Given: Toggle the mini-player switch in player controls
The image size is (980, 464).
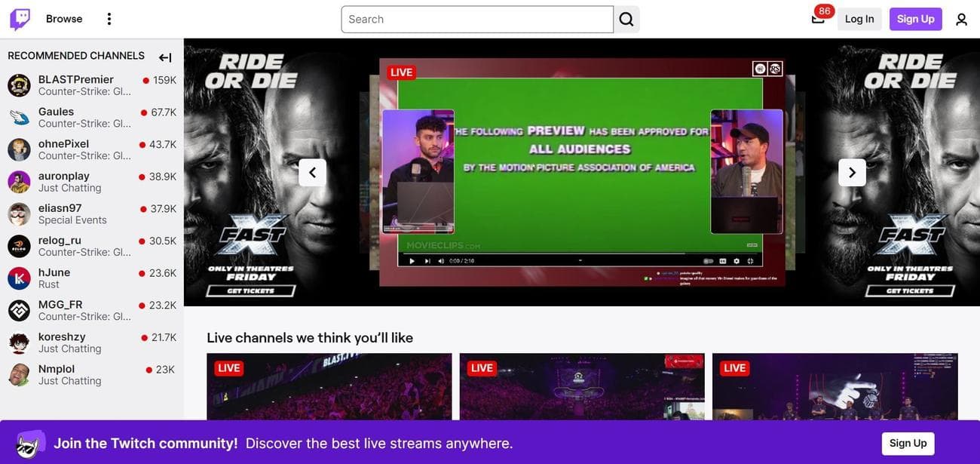Looking at the screenshot, I should click(x=707, y=261).
